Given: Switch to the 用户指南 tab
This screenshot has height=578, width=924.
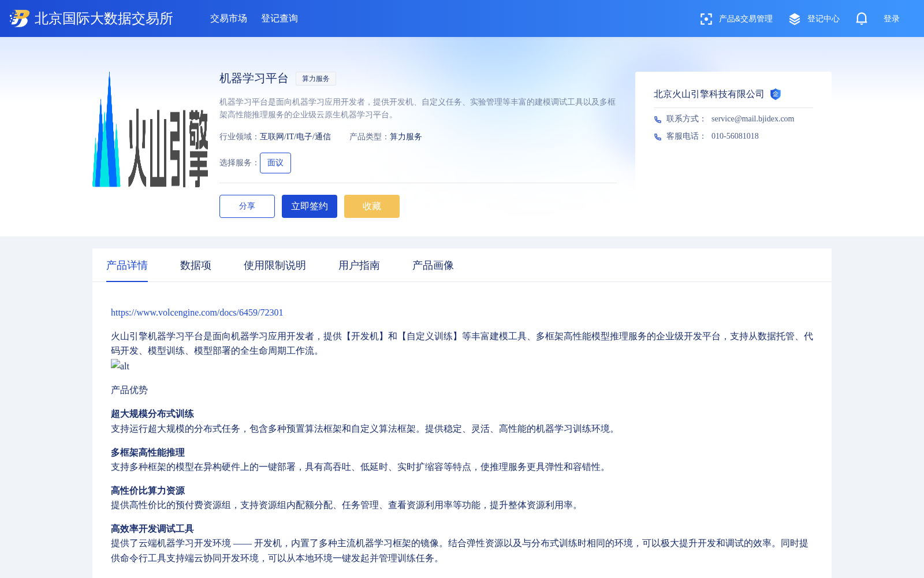Looking at the screenshot, I should point(359,265).
